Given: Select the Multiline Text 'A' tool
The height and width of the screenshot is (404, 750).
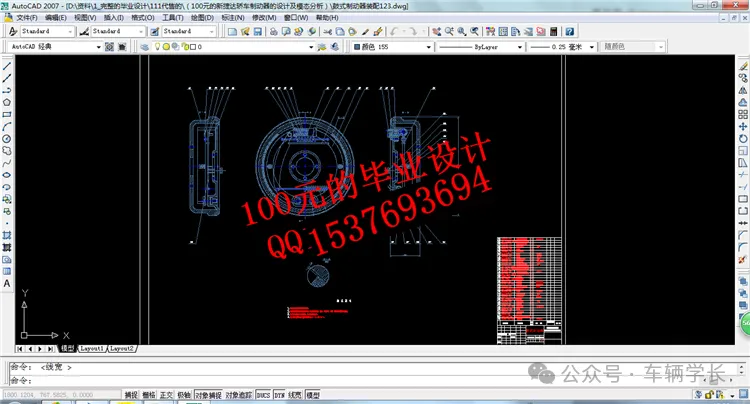Looking at the screenshot, I should click(7, 284).
